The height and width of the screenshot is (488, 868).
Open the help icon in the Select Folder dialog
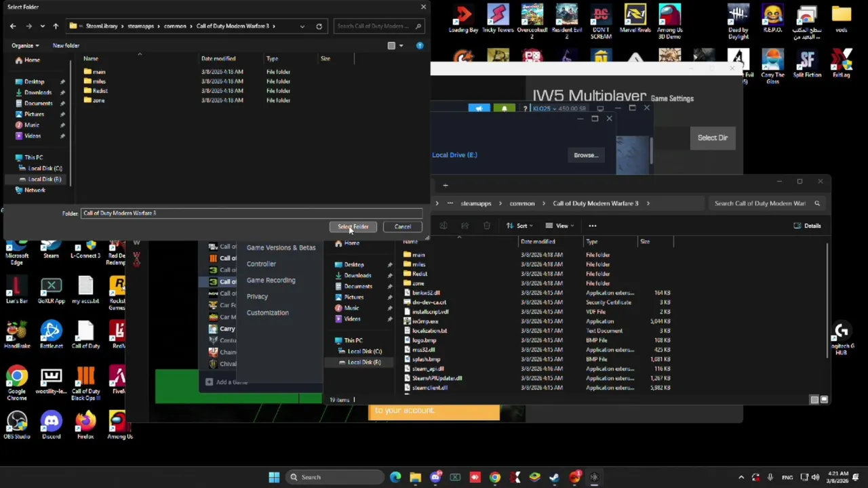[420, 45]
